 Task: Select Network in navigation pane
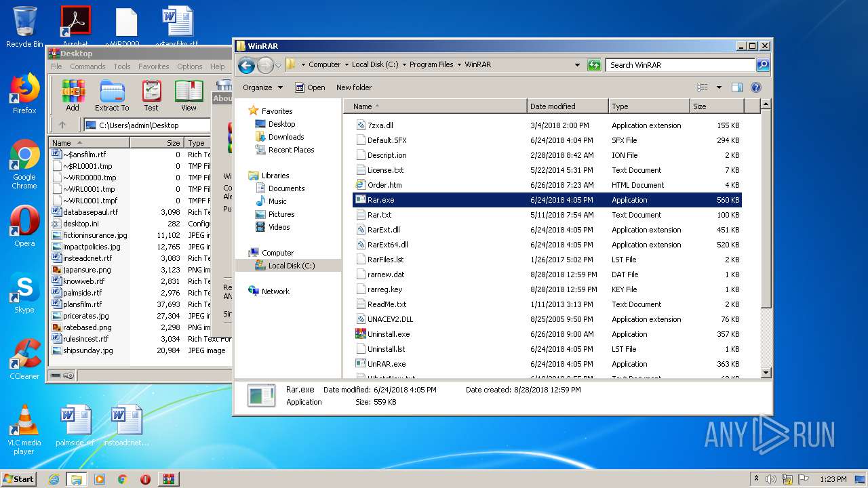click(x=275, y=291)
